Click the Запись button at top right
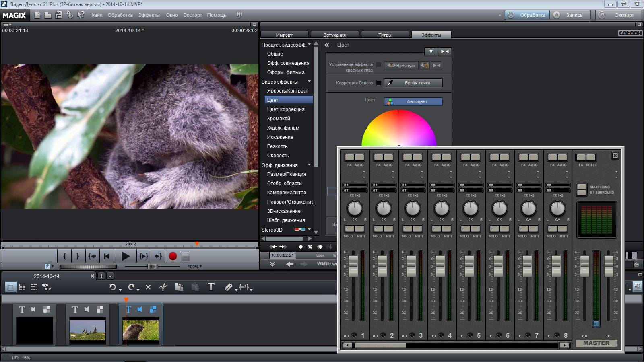Screen dimensions: 644x362 (x=571, y=15)
